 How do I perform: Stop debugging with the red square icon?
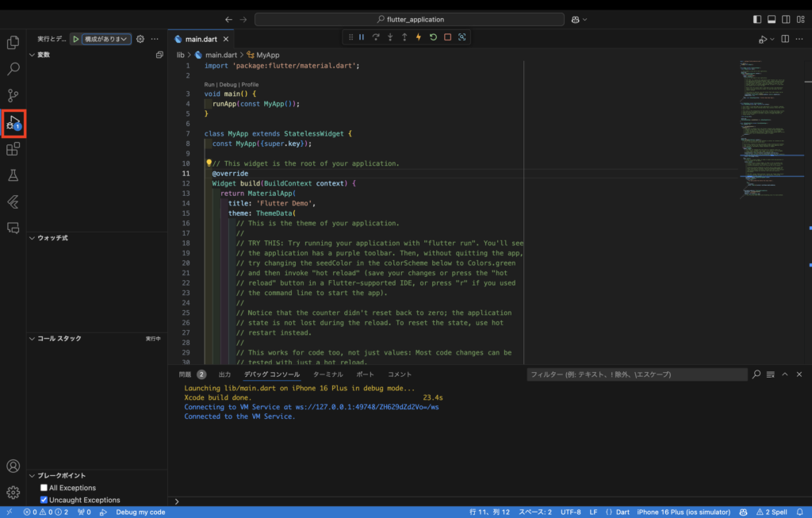tap(448, 36)
